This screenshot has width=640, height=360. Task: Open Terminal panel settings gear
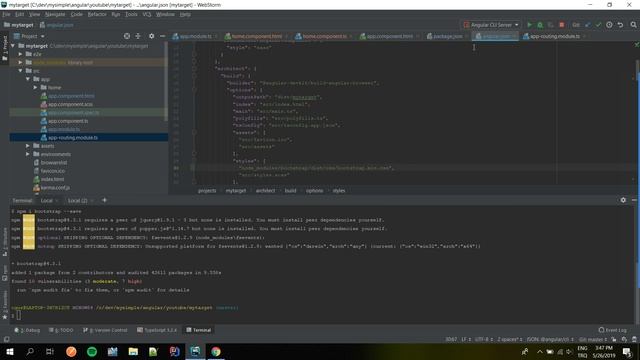[x=623, y=200]
